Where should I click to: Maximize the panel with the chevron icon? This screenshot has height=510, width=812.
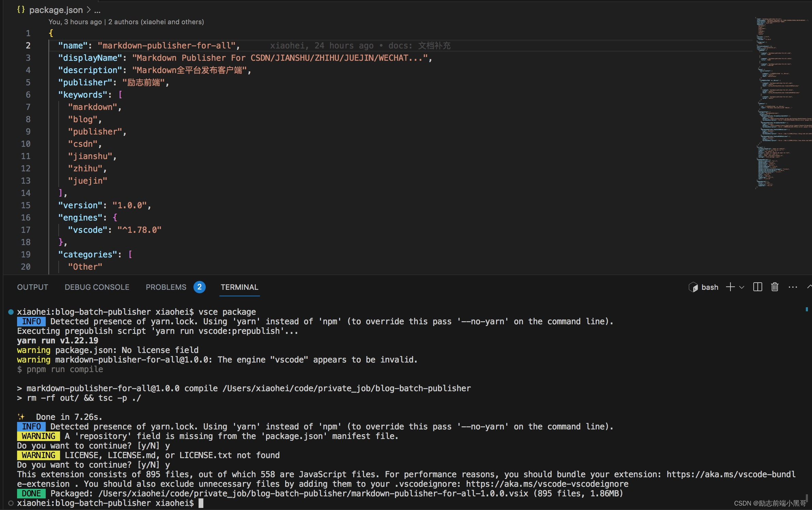(x=809, y=287)
